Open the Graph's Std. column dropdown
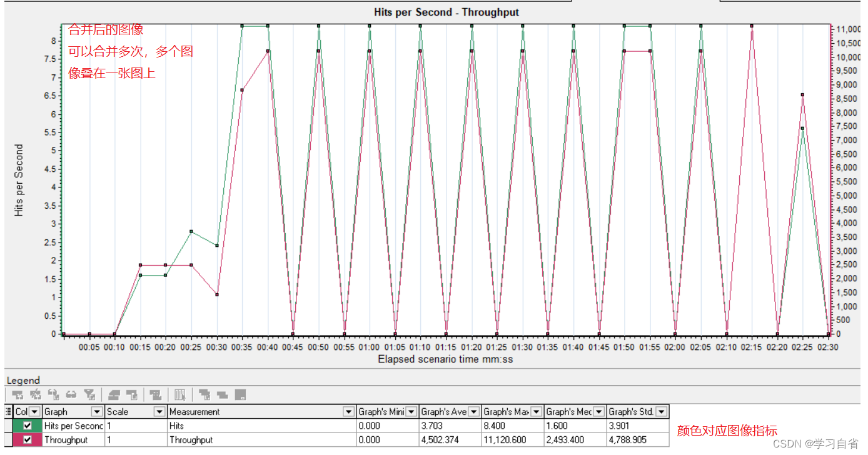Viewport: 868px width, 455px height. (x=661, y=411)
